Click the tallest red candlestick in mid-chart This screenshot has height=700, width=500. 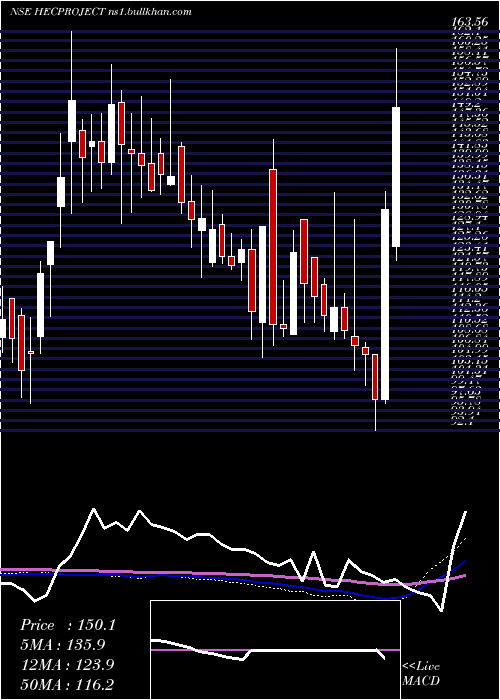pos(273,247)
